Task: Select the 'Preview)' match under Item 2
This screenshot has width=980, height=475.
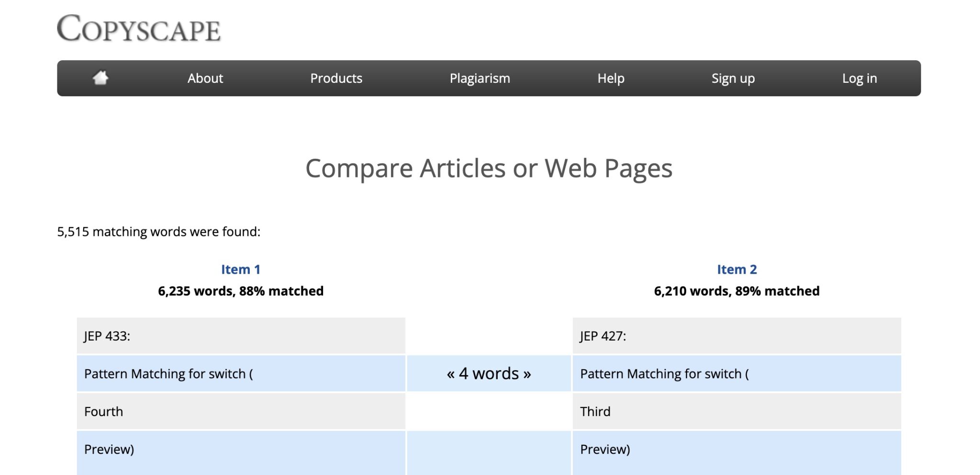Action: coord(605,449)
